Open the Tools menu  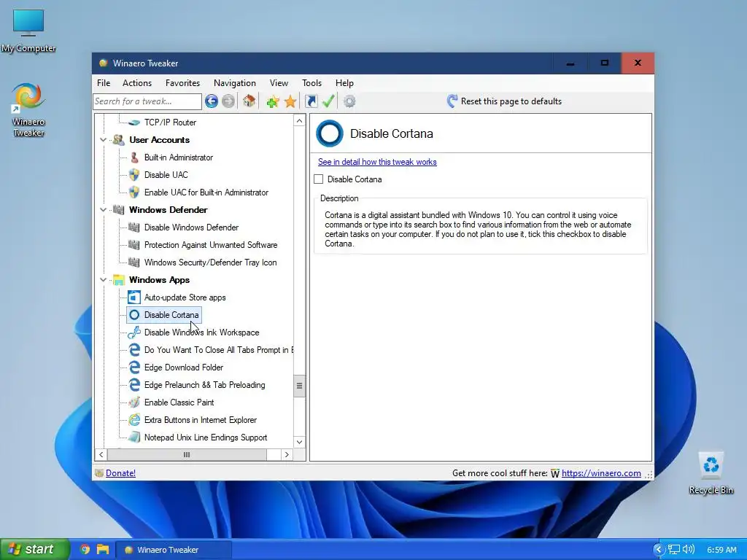(311, 83)
